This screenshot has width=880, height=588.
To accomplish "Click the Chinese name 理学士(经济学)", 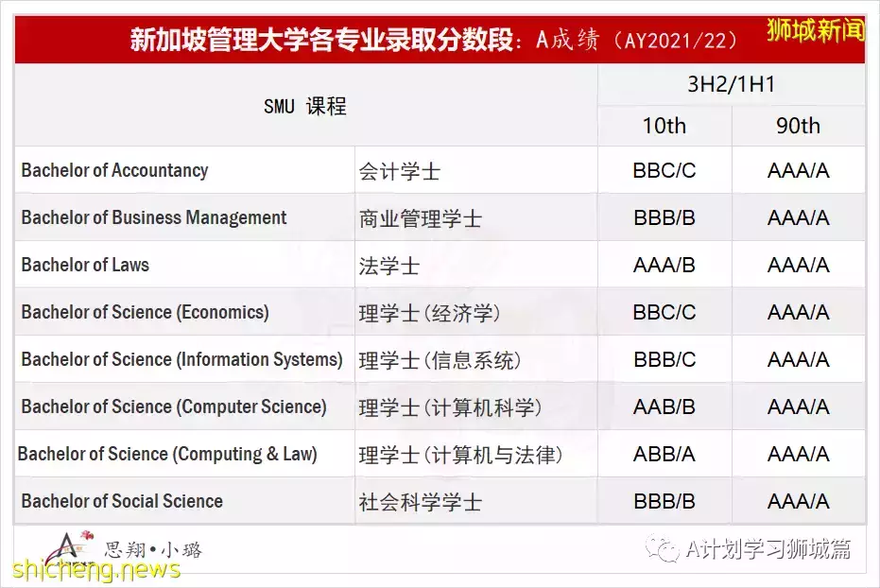I will click(429, 313).
